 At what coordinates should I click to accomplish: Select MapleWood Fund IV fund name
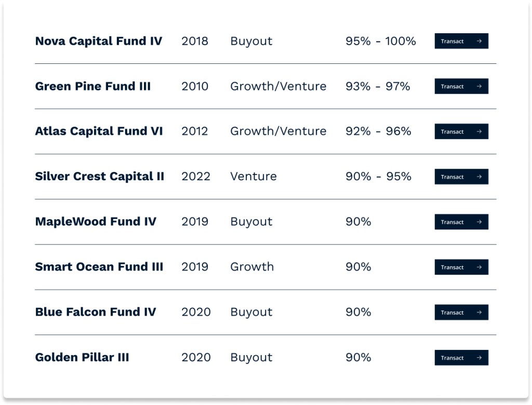pyautogui.click(x=96, y=222)
